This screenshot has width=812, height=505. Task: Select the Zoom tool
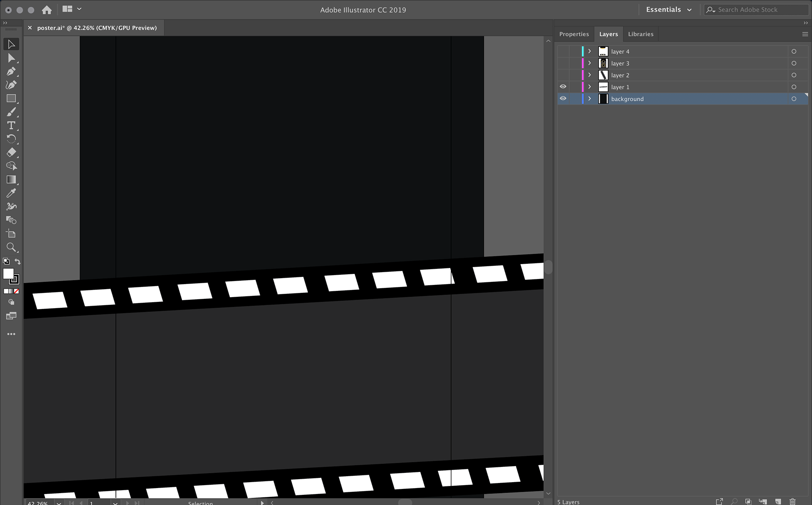[11, 247]
